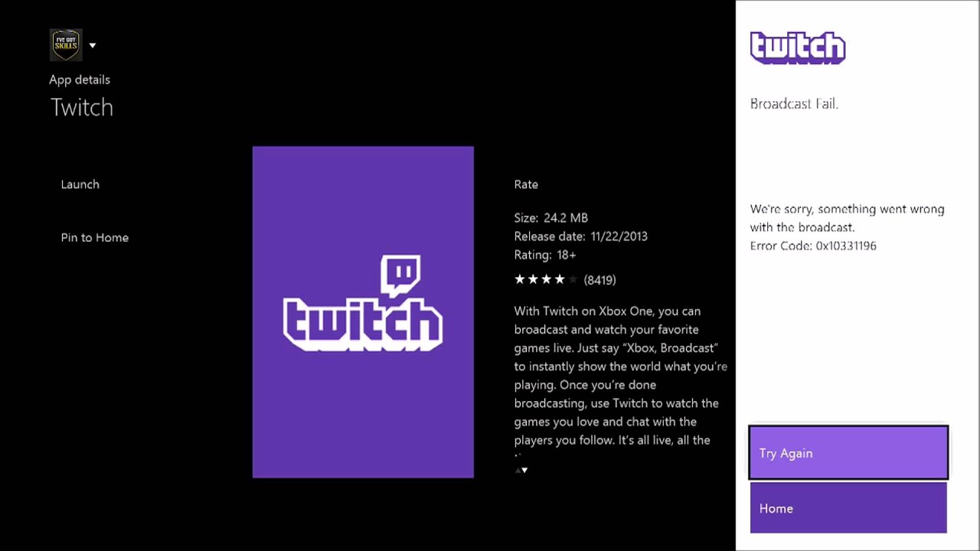
Task: Open the dropdown arrow beside profile avatar
Action: click(x=93, y=45)
